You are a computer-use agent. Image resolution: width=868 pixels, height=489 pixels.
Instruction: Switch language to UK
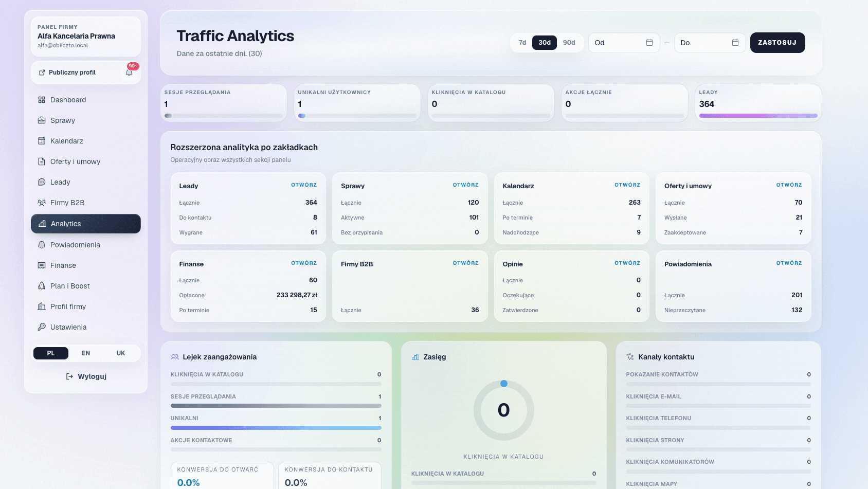point(120,353)
